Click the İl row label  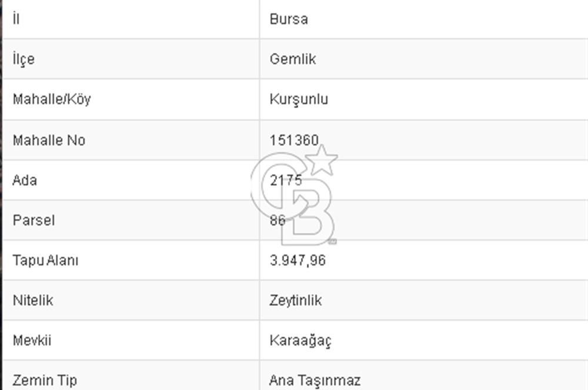[x=16, y=19]
